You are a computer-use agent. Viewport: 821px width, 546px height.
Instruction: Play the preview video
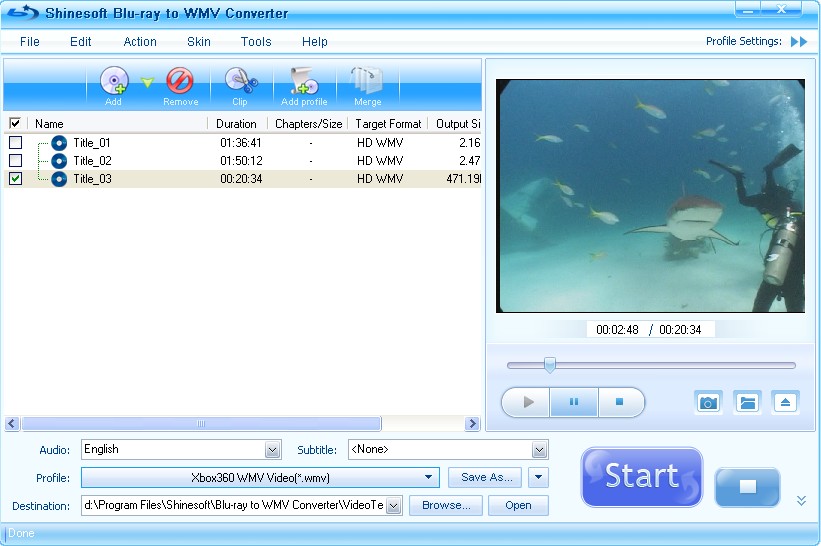[526, 402]
